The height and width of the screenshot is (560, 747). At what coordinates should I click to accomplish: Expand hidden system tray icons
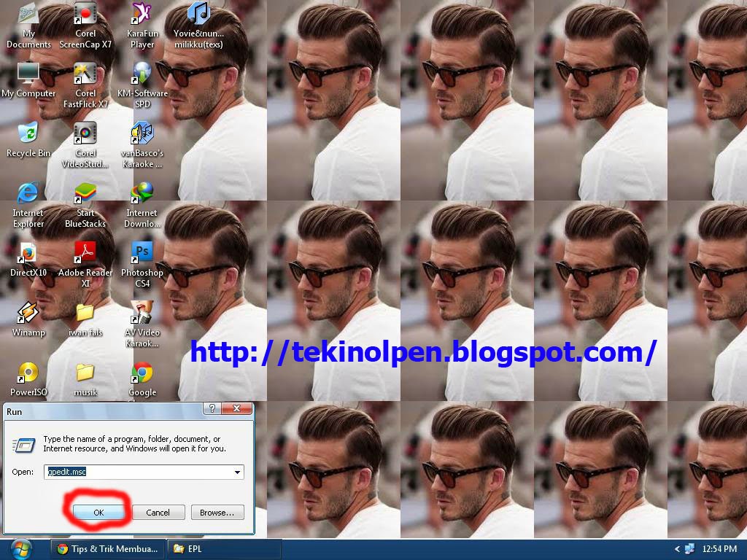pos(677,549)
